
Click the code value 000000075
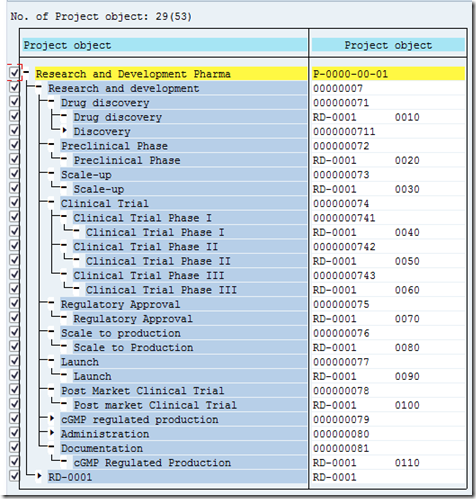click(341, 304)
